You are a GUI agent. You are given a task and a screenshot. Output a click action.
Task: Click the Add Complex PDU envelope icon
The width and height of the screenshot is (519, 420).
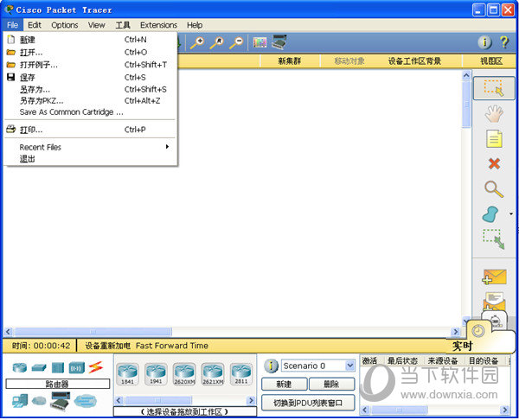point(494,300)
